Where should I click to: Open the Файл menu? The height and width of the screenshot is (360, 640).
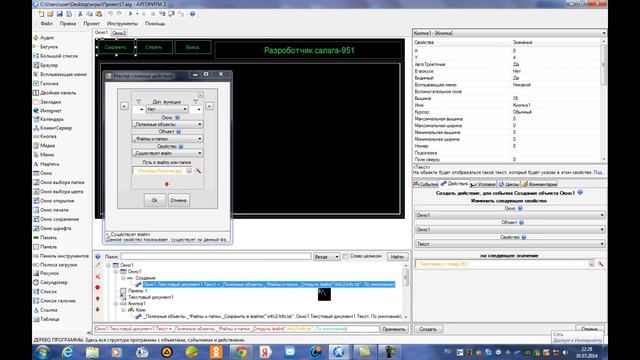[47, 24]
